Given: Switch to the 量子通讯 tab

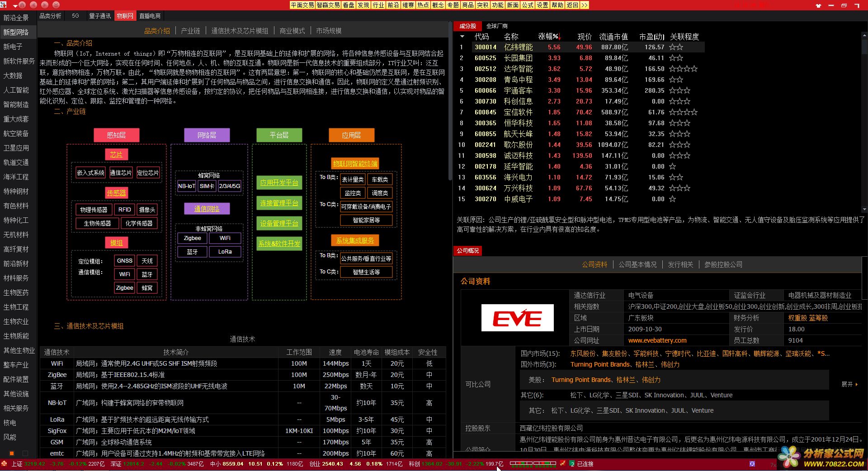Looking at the screenshot, I should tap(100, 16).
